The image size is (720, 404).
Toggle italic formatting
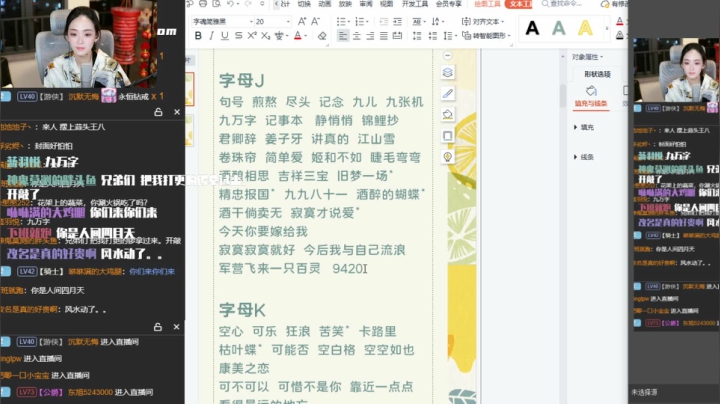click(x=211, y=36)
